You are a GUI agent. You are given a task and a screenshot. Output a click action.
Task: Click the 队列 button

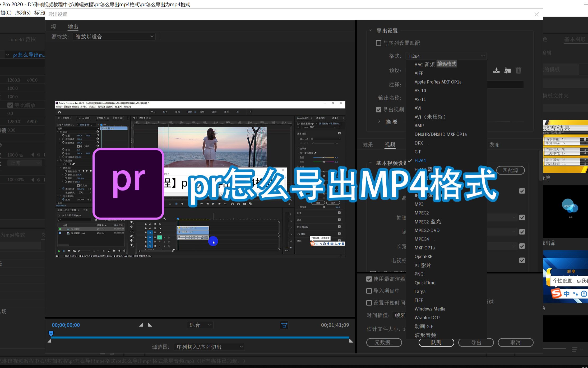pyautogui.click(x=436, y=342)
